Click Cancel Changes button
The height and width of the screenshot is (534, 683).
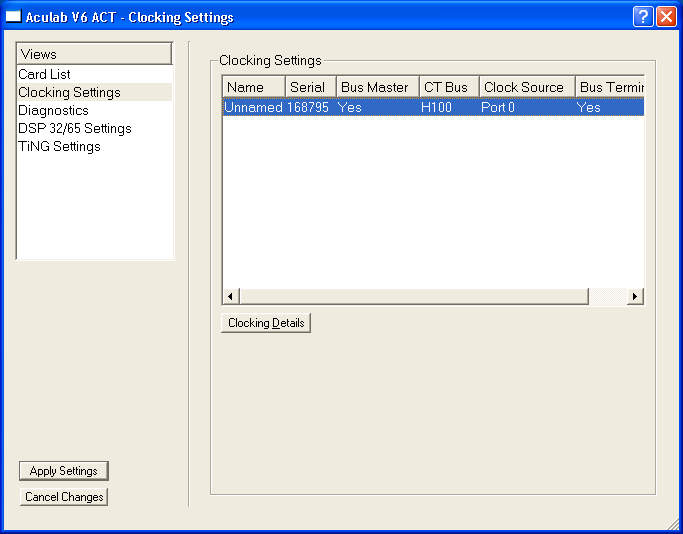pyautogui.click(x=64, y=497)
